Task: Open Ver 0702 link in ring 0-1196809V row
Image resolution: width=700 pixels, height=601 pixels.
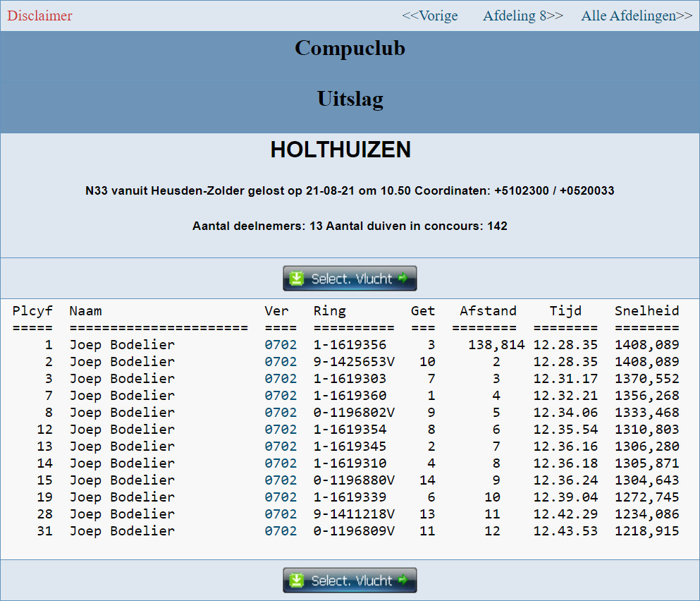Action: pyautogui.click(x=281, y=532)
